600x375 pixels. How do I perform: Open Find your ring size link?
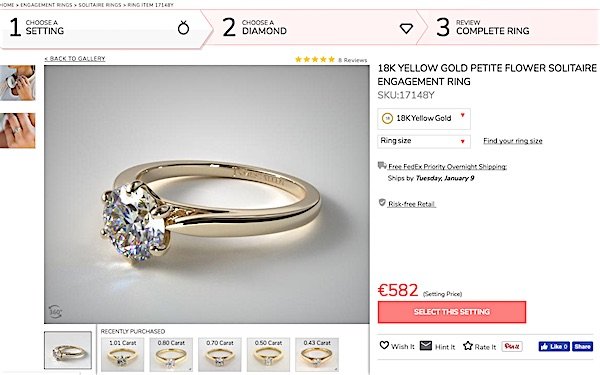point(513,141)
